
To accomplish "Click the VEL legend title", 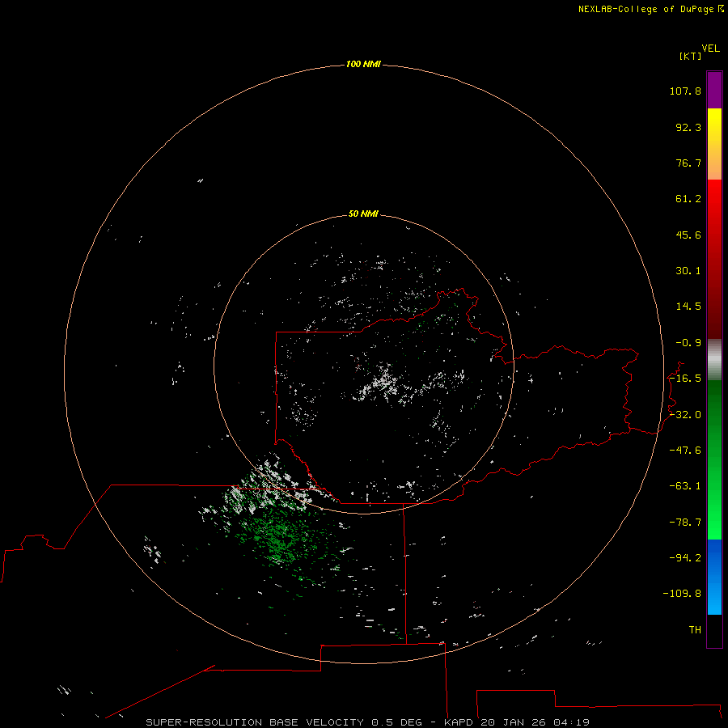I will click(x=711, y=49).
